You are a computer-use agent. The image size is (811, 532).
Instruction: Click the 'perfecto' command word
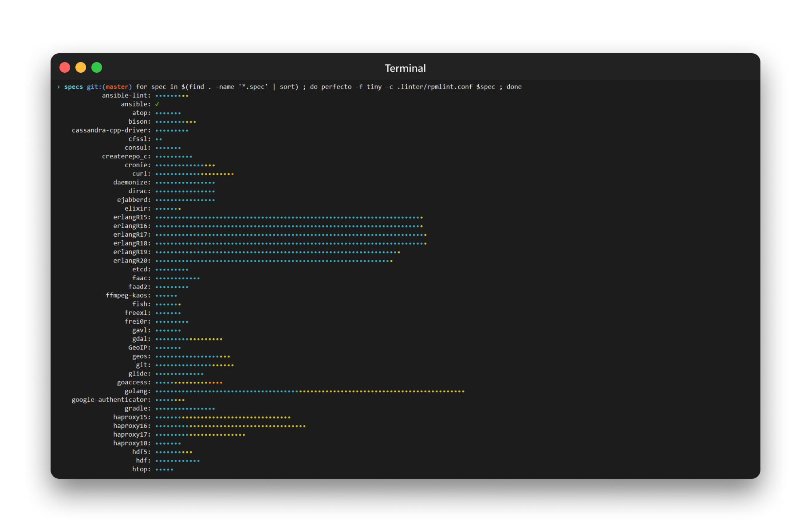(x=336, y=87)
